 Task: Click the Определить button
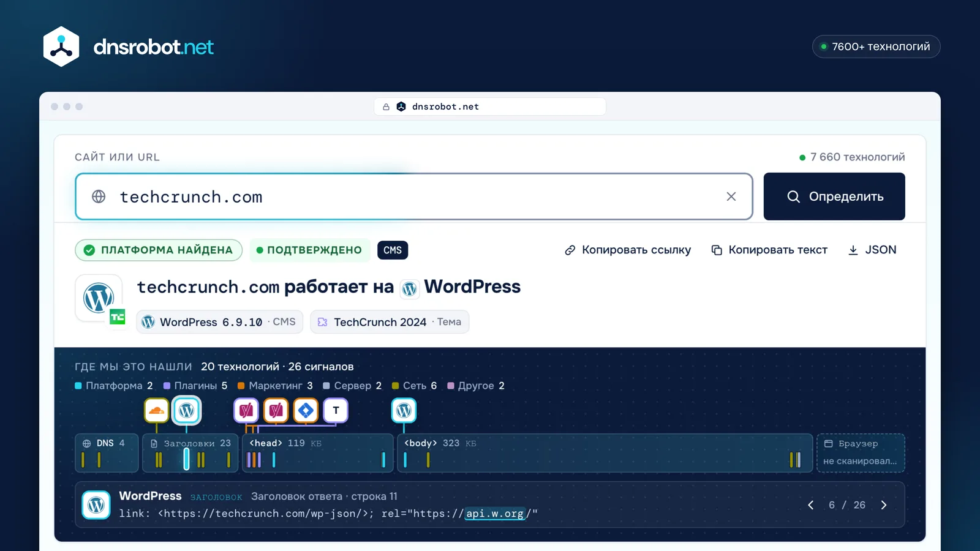click(x=834, y=197)
